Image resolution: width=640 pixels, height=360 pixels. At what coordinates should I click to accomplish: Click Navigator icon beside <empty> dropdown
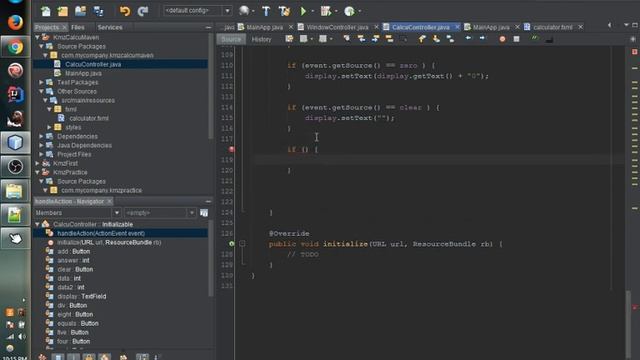pyautogui.click(x=204, y=213)
